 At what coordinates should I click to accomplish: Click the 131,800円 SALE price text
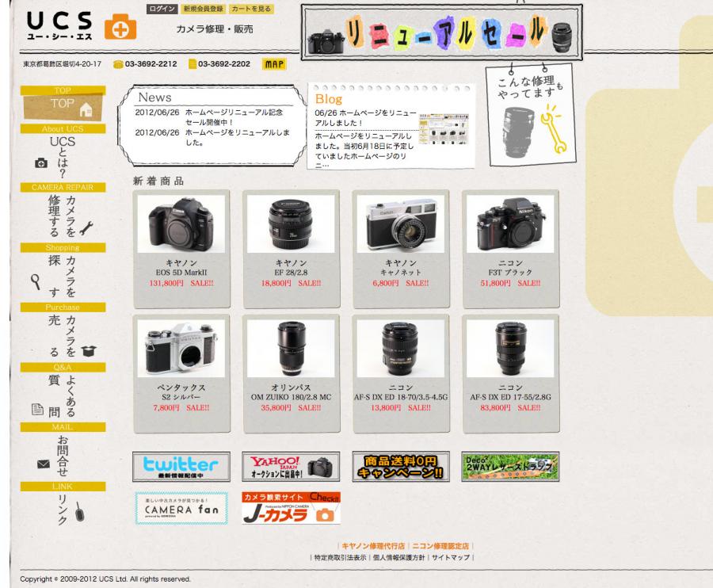click(181, 283)
